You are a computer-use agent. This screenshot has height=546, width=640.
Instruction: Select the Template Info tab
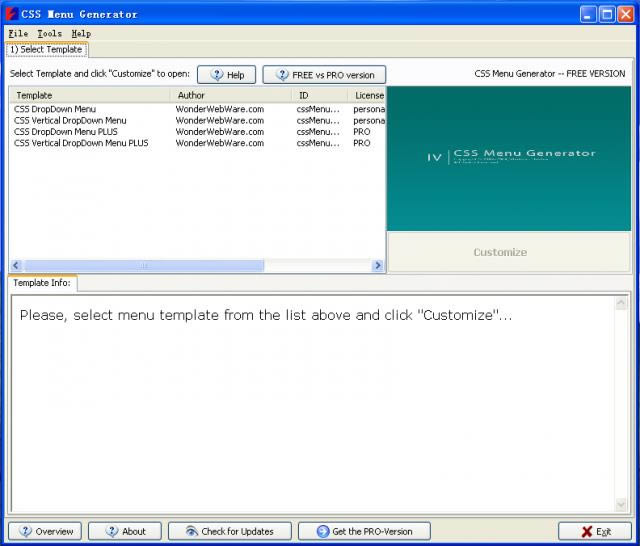[42, 283]
